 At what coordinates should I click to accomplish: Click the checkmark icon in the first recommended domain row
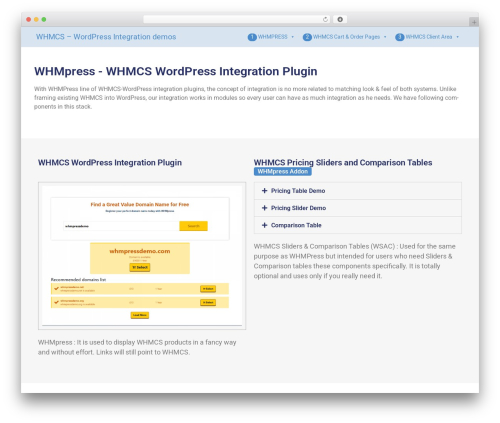point(56,288)
